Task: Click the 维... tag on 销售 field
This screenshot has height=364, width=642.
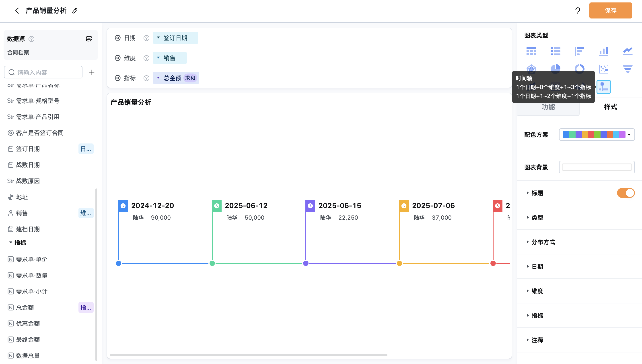Action: 86,213
